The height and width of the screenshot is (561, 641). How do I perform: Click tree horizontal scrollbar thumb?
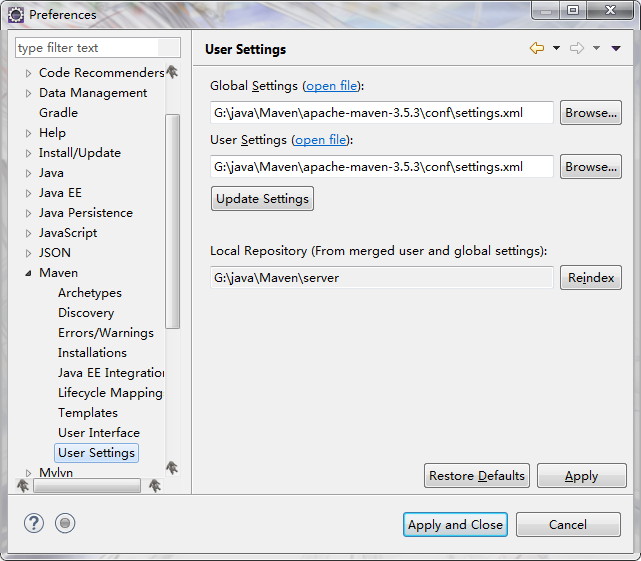coord(87,485)
